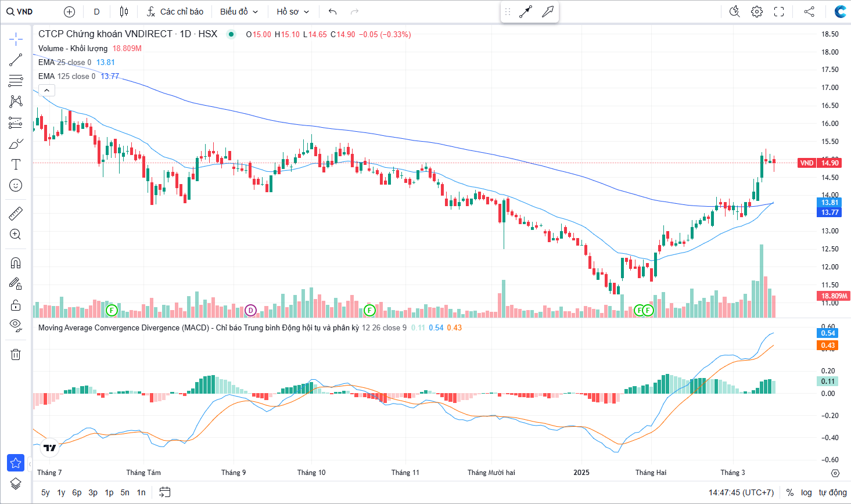This screenshot has width=851, height=504.
Task: Expand the Biểu đồ dropdown
Action: pyautogui.click(x=239, y=12)
